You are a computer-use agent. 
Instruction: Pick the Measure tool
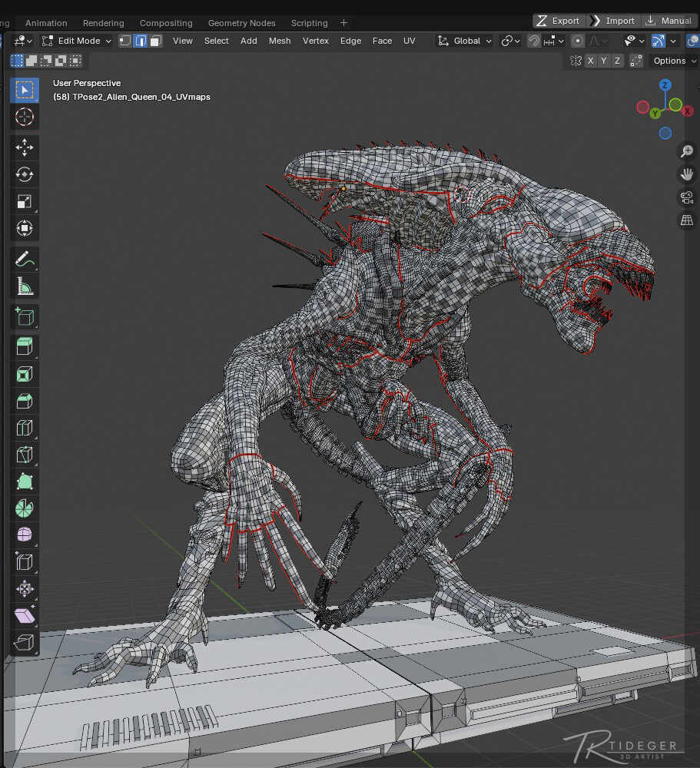(25, 287)
